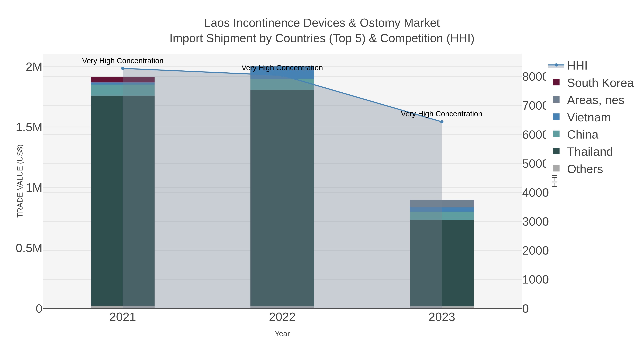Screen dimensions: 644x362
Task: Click the rotated 'HHI' right axis title
Action: click(x=554, y=181)
